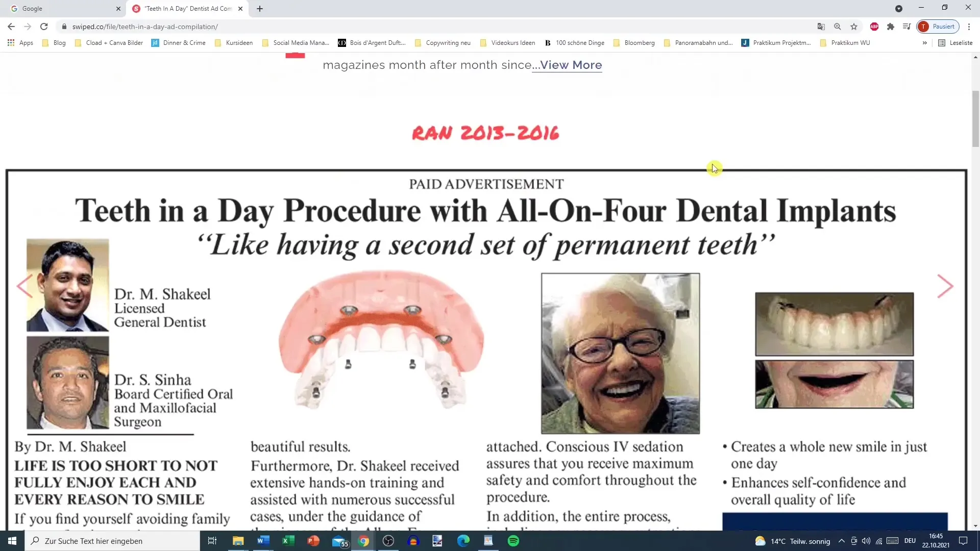Open the tab search dropdown
Image resolution: width=980 pixels, height=551 pixels.
coord(898,9)
